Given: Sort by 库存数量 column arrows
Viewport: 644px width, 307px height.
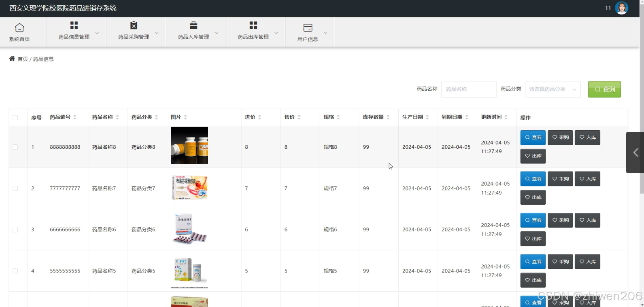Looking at the screenshot, I should (388, 117).
